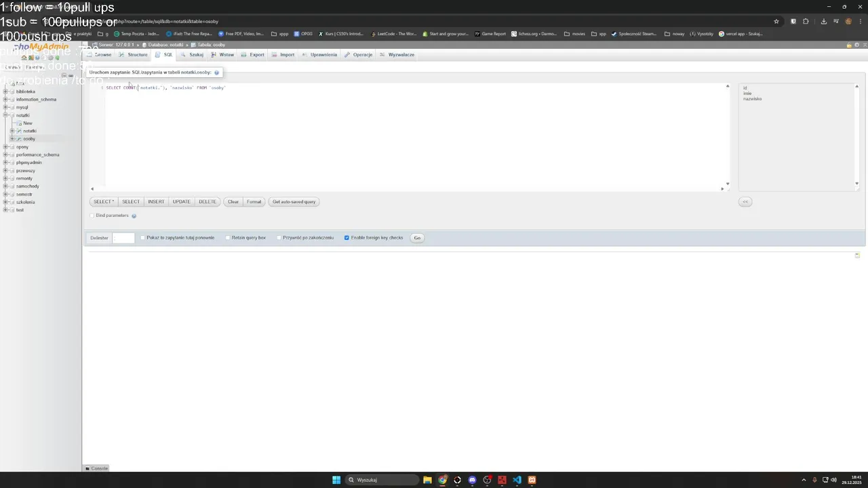Expand the mysql database node
Screen dimensions: 868x488
coord(5,107)
